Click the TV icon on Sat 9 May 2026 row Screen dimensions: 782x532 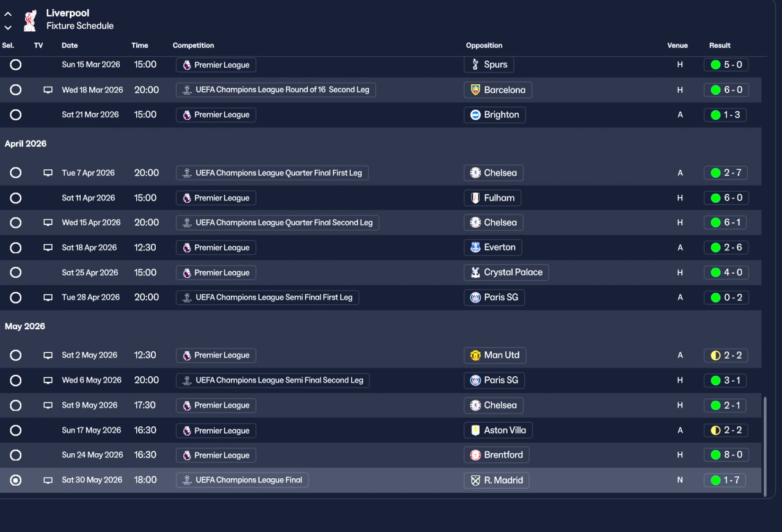[48, 406]
